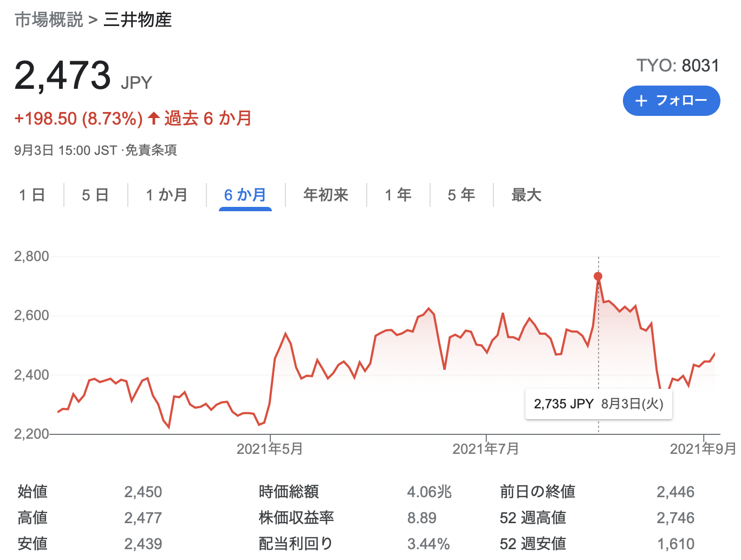The image size is (741, 560).
Task: Click the 2,600 y-axis label
Action: tap(31, 315)
